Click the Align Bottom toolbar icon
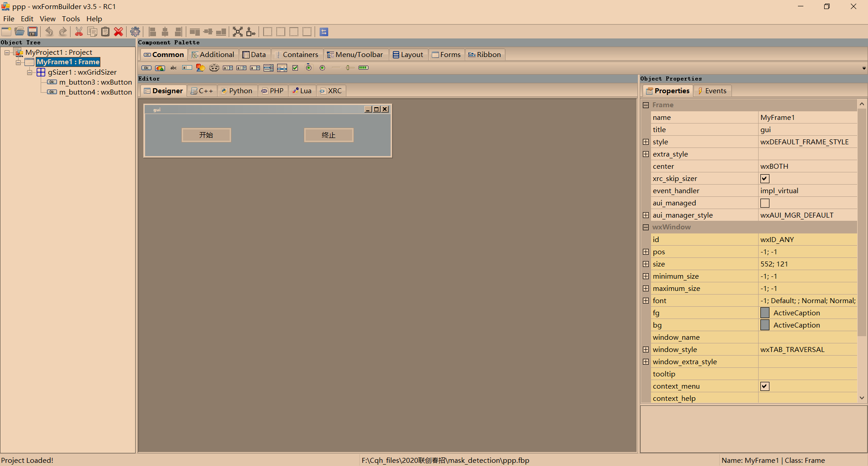 coord(221,32)
